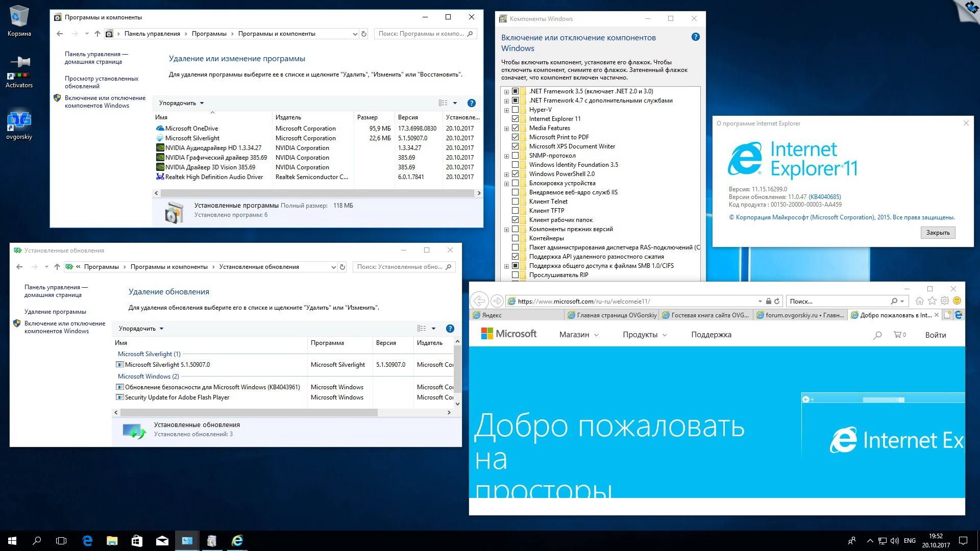Image resolution: width=980 pixels, height=551 pixels.
Task: Expand the .NET Framework 3.5 tree node
Action: [x=506, y=91]
